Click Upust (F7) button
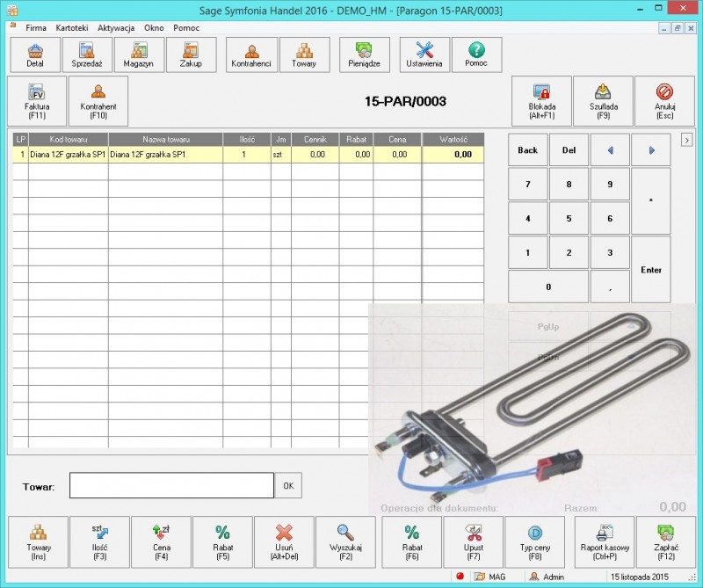 [474, 541]
